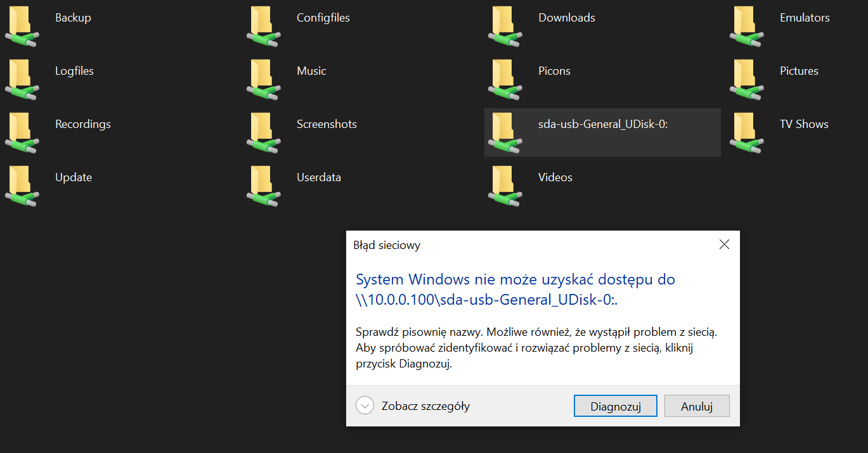
Task: Expand Zobacz szczegóły chevron in error dialog
Action: (365, 405)
